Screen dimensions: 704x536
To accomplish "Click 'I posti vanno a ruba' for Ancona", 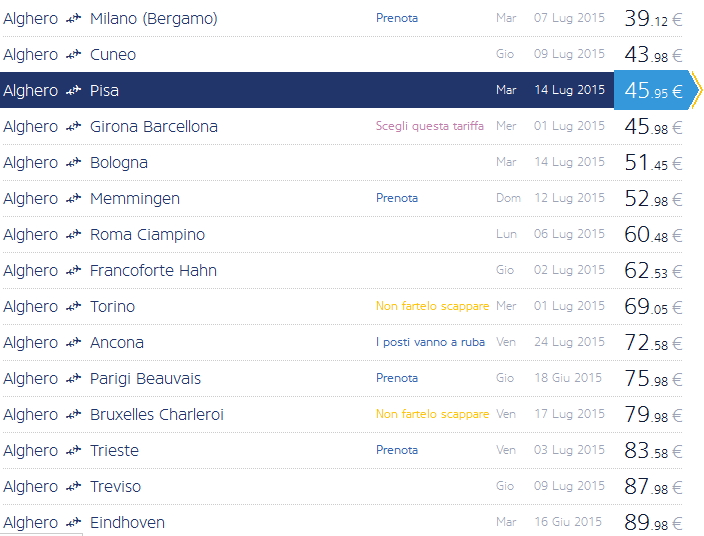I will (x=430, y=342).
